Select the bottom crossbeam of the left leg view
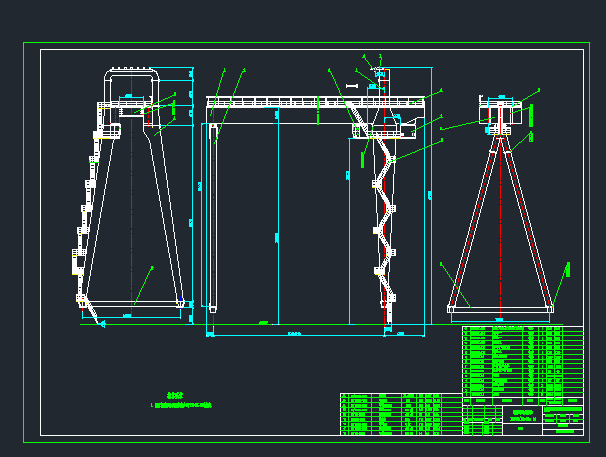 coord(133,303)
